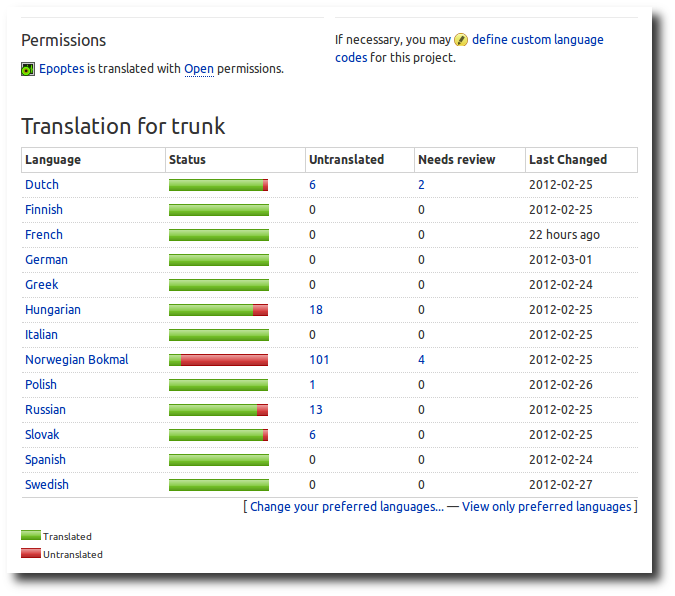View the 101 untranslated Norwegian strings
Screen dimensions: 675x596
(x=319, y=360)
